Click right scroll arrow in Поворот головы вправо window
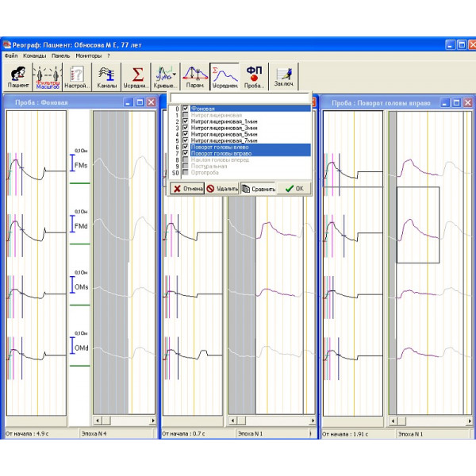476x476 pixels. click(x=470, y=421)
